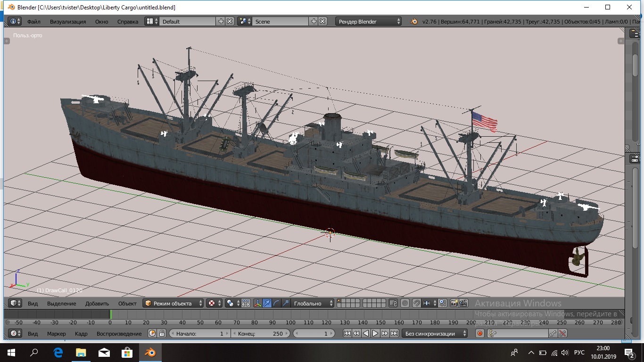The image size is (644, 362).
Task: Open the 'Режим объекта' mode dropdown
Action: pos(173,303)
